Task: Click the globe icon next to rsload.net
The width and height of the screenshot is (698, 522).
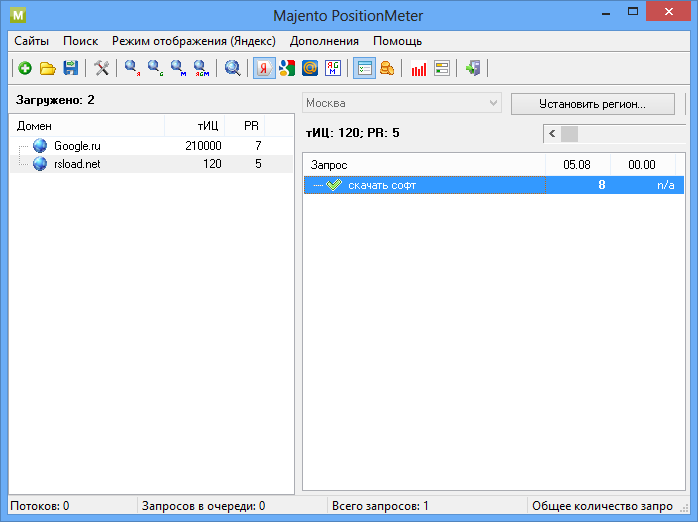Action: coord(40,164)
